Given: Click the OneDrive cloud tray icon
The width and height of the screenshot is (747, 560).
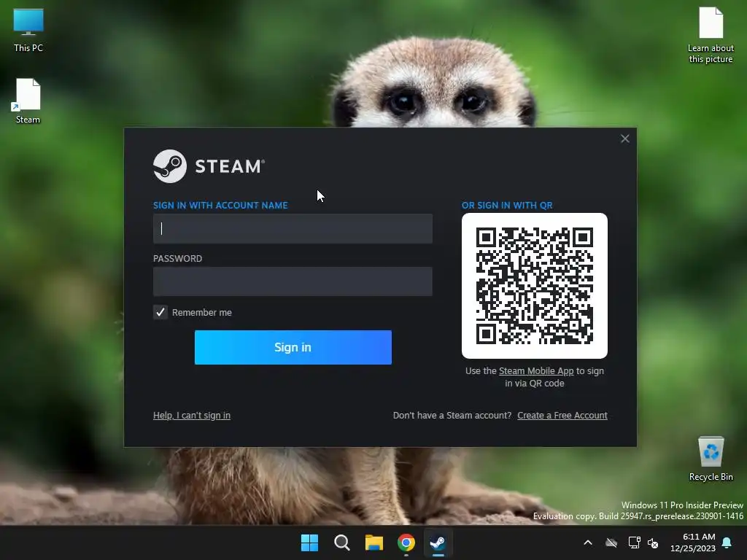Looking at the screenshot, I should [611, 542].
